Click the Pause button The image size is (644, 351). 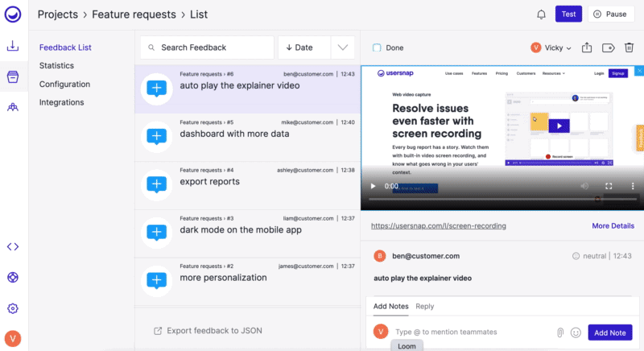(x=611, y=14)
